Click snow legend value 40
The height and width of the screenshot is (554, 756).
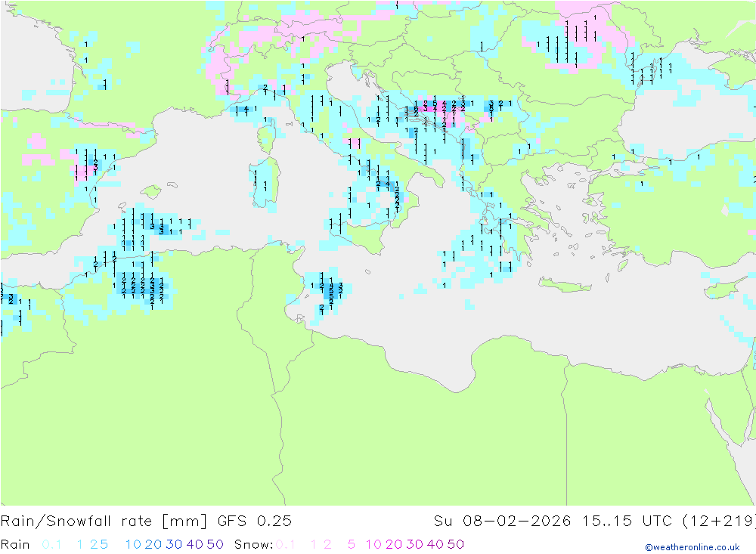(435, 544)
